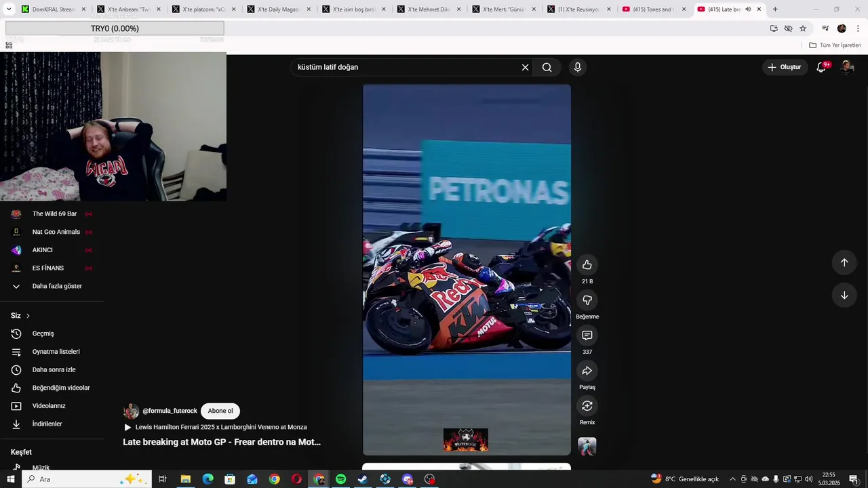
Task: Expand the Siz section chevron
Action: coord(28,316)
